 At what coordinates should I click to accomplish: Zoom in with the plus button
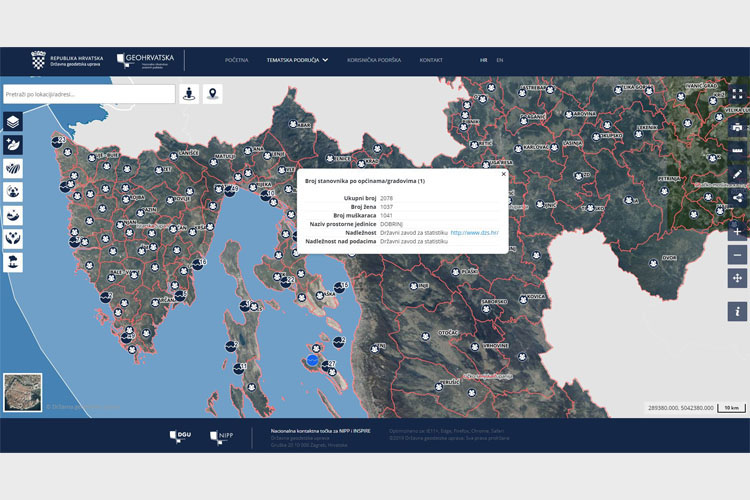[x=737, y=232]
